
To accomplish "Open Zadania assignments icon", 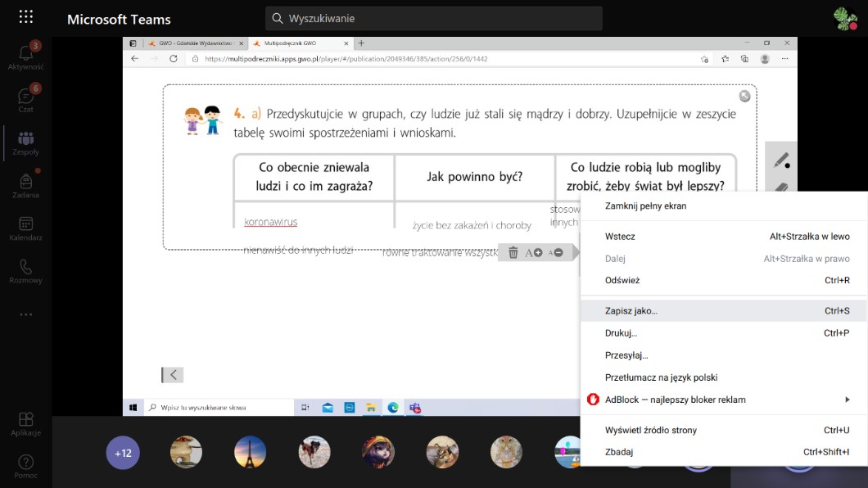I will [x=25, y=184].
